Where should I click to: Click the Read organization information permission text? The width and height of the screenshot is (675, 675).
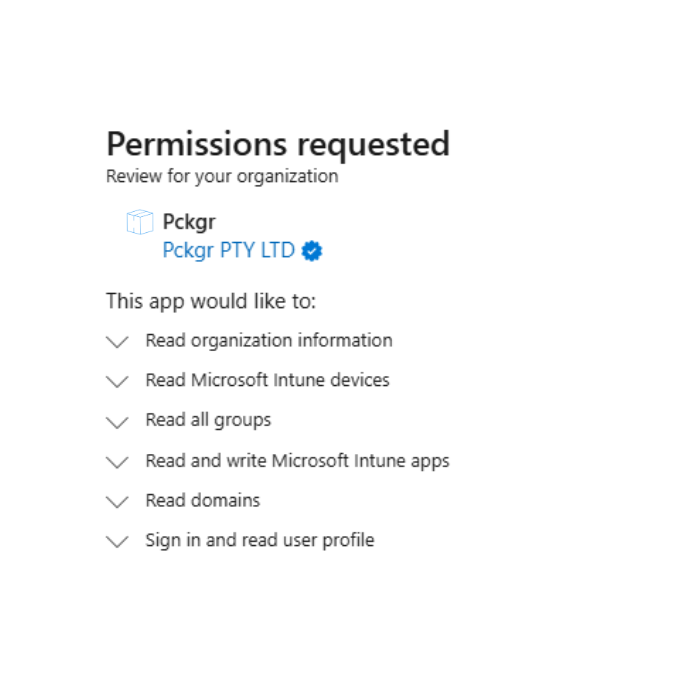click(x=269, y=340)
